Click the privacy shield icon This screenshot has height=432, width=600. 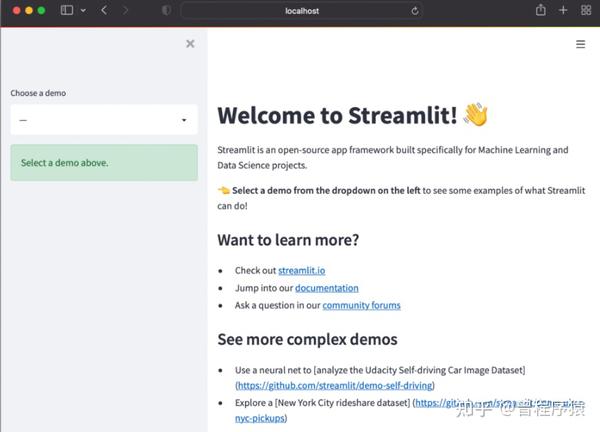click(166, 10)
